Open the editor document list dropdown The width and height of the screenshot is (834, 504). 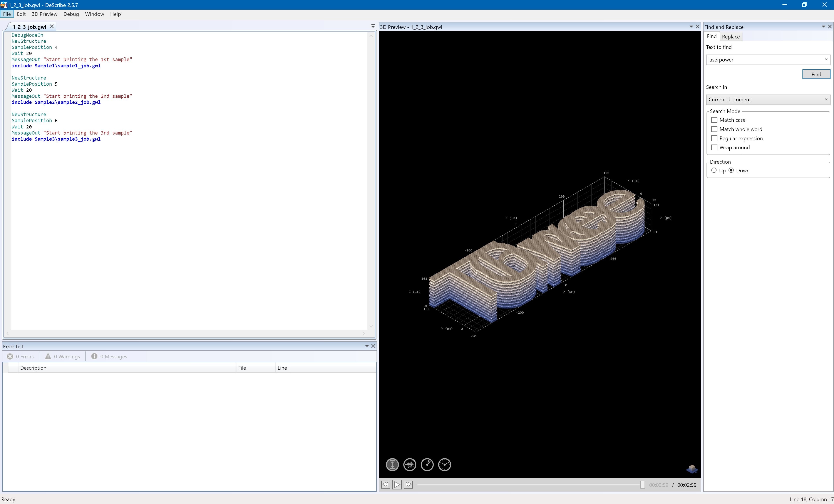[x=373, y=26]
